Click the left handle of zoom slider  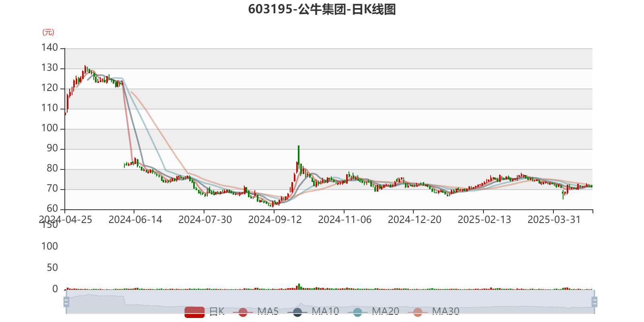66,301
